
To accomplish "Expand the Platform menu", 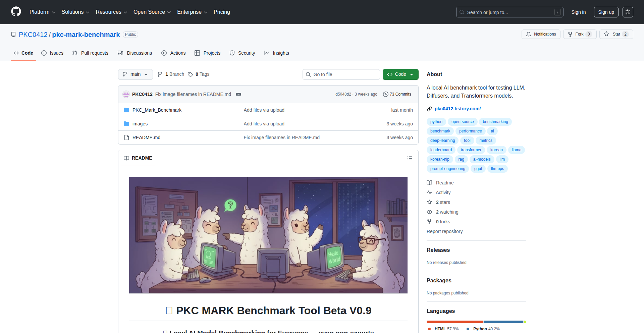I will pyautogui.click(x=43, y=12).
